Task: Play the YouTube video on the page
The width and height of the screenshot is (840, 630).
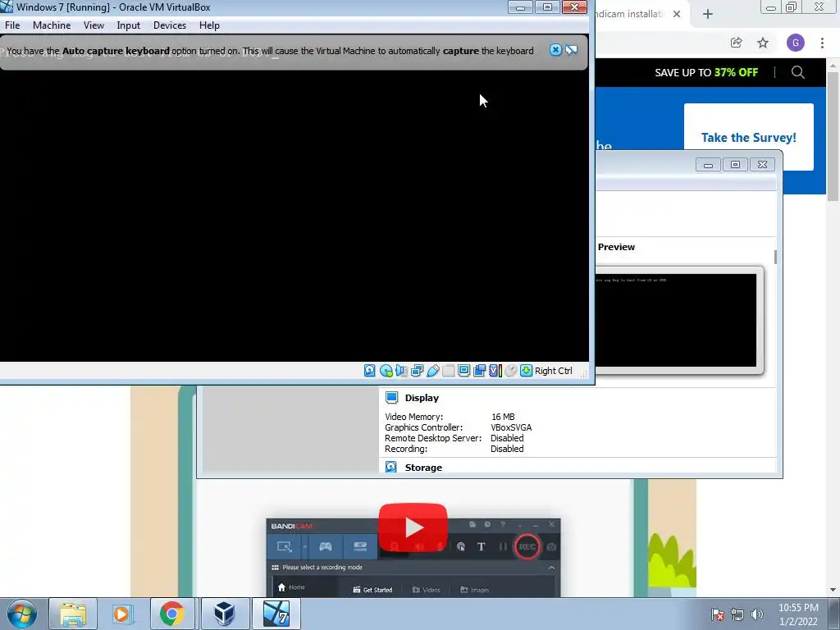Action: pos(413,527)
